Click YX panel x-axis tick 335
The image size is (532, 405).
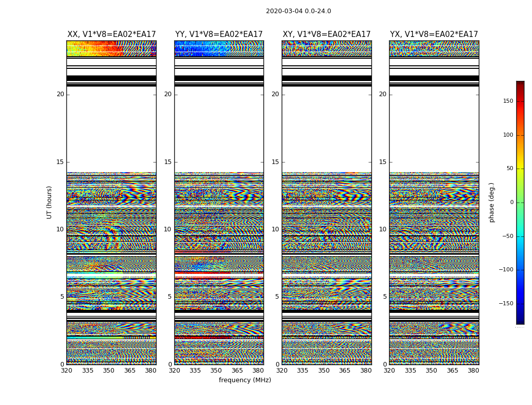[410, 371]
